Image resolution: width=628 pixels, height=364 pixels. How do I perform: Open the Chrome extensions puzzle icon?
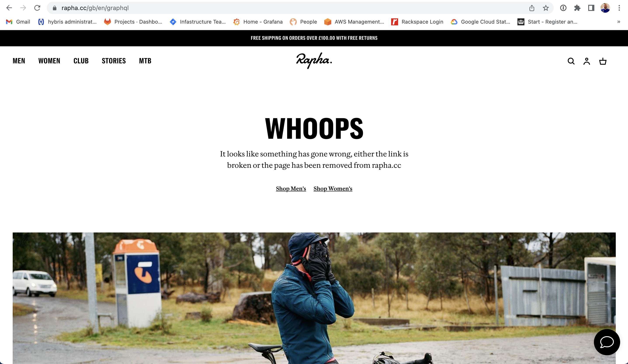coord(577,8)
